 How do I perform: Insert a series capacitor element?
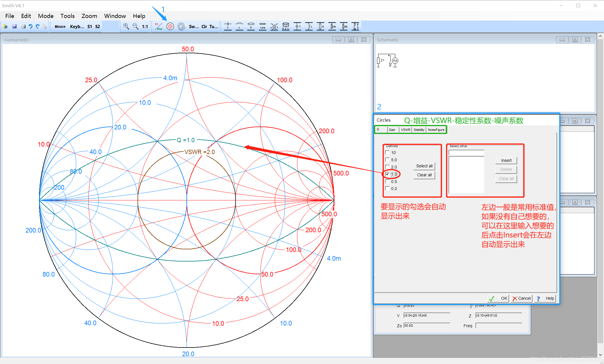(x=228, y=26)
